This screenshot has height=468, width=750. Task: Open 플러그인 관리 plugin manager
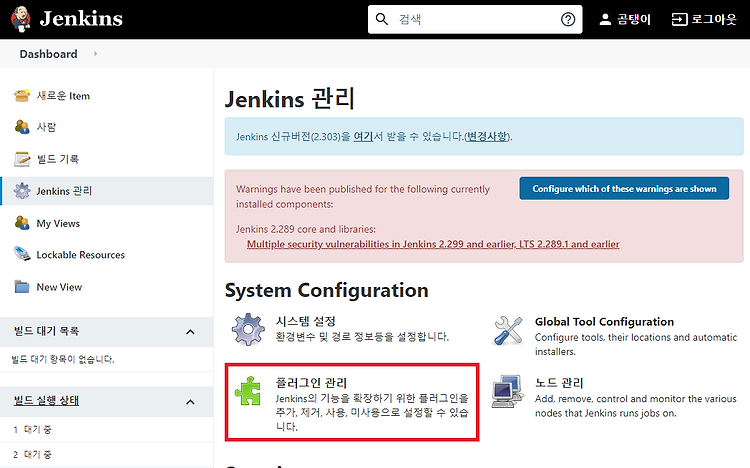pos(311,383)
